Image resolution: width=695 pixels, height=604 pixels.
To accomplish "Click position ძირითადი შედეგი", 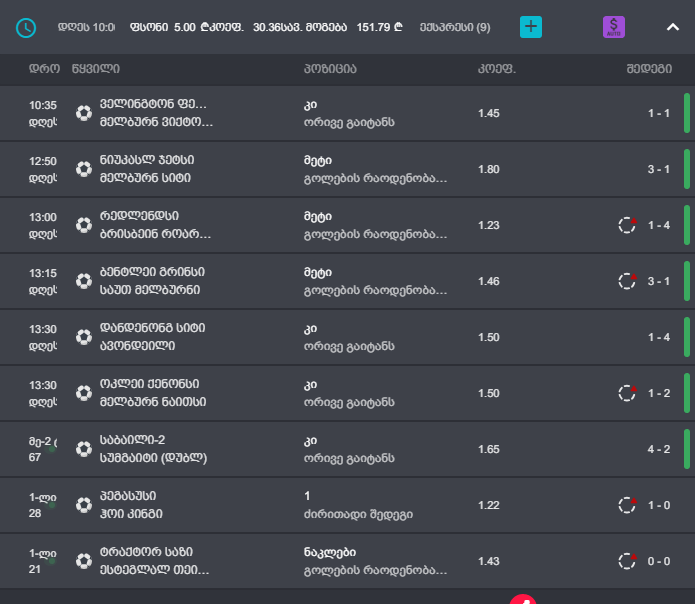I will tap(358, 514).
